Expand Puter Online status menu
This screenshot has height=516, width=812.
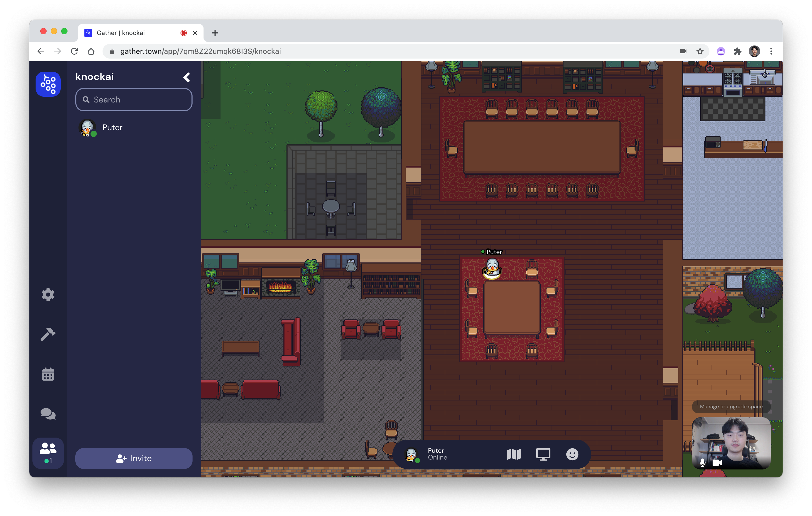437,454
